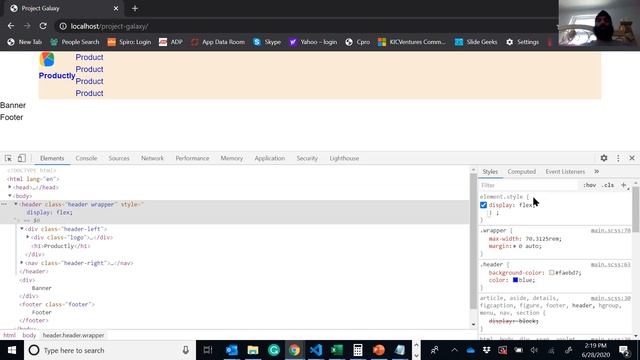Open the Lighthouse tab
The height and width of the screenshot is (360, 640).
point(344,158)
